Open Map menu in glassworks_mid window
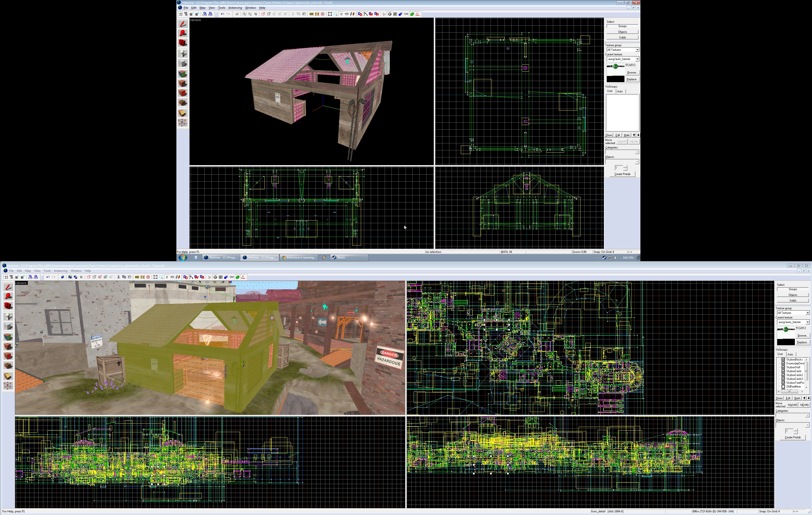This screenshot has height=515, width=812. pyautogui.click(x=202, y=8)
